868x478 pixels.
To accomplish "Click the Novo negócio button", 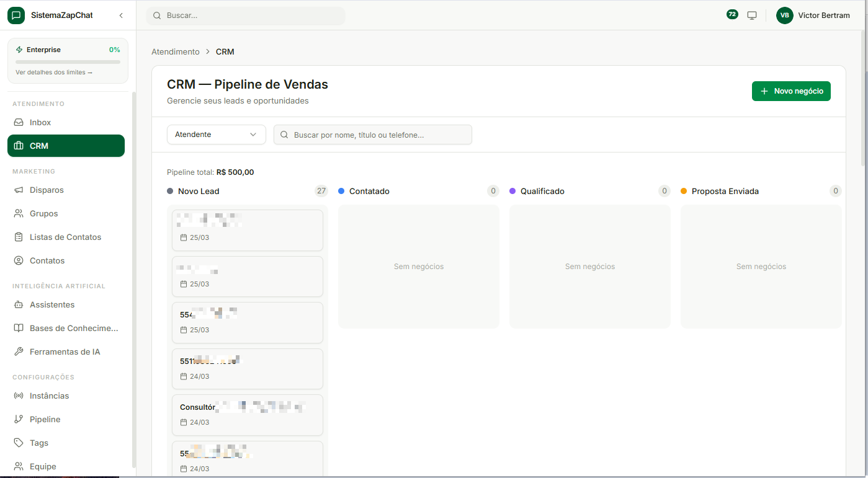I will point(791,91).
